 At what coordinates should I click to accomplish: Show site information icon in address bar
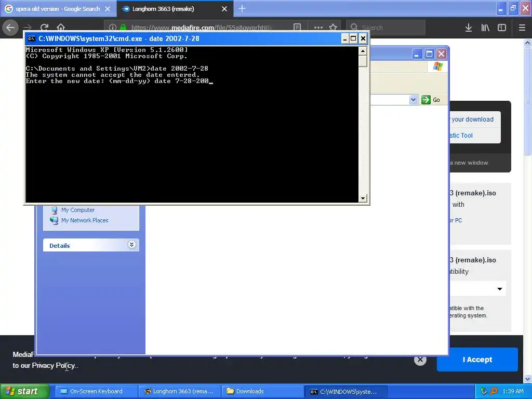tap(113, 28)
